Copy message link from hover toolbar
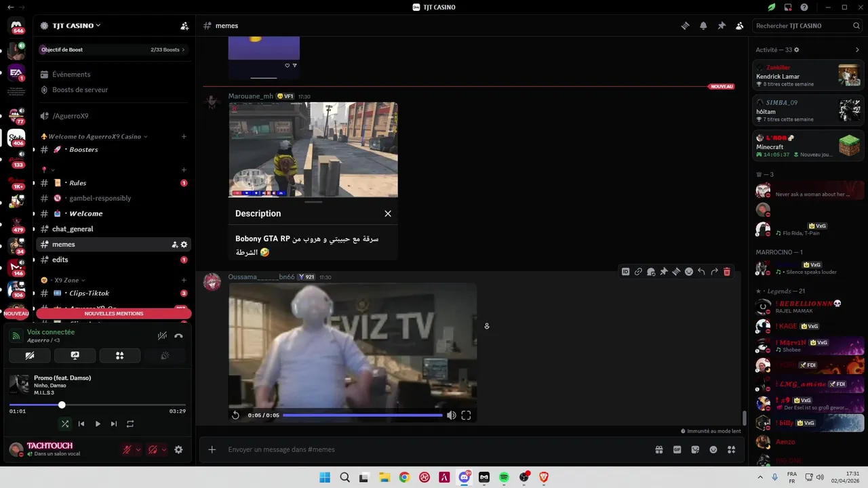This screenshot has width=868, height=488. point(638,272)
